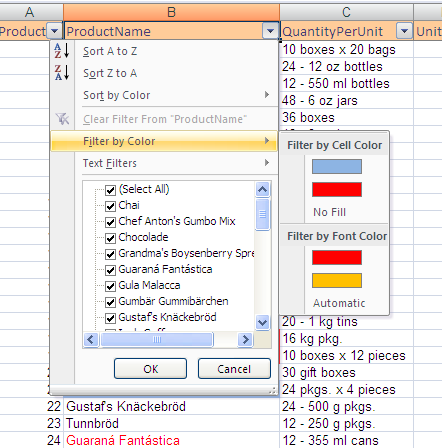This screenshot has height=448, width=442.
Task: Select the "16 kg pkg." cell
Action: click(347, 338)
